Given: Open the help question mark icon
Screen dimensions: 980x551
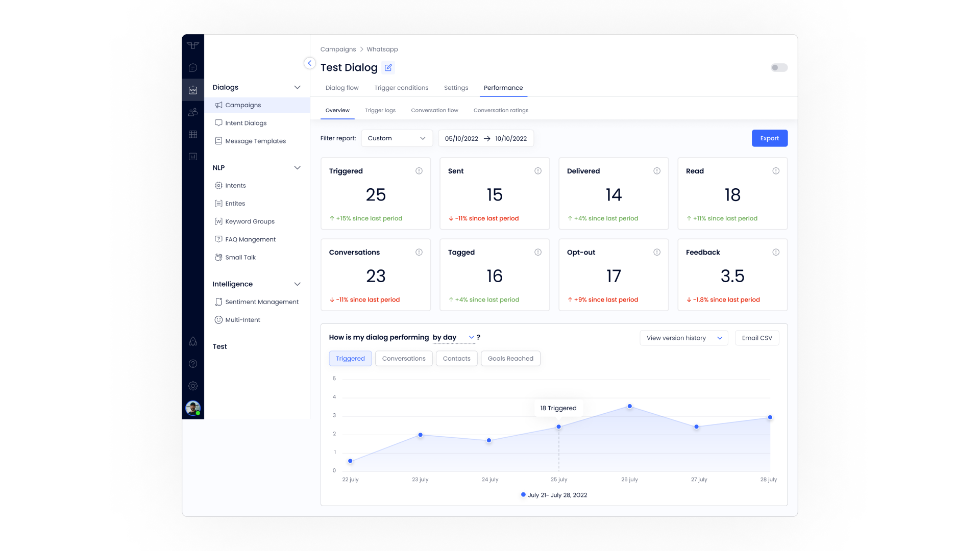Looking at the screenshot, I should click(x=193, y=364).
